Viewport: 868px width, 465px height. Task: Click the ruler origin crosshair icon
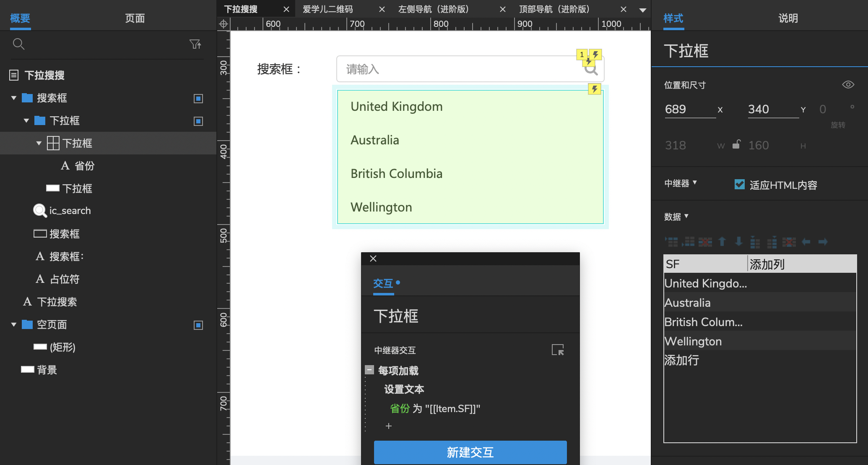[223, 24]
